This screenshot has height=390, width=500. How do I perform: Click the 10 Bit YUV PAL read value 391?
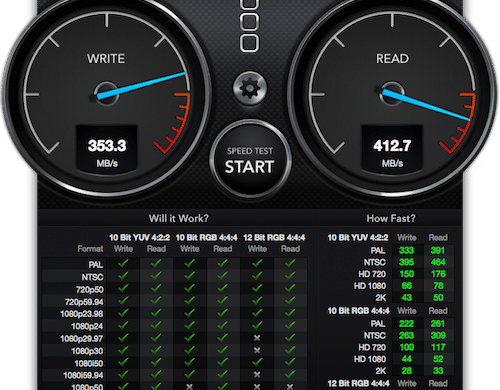(438, 250)
